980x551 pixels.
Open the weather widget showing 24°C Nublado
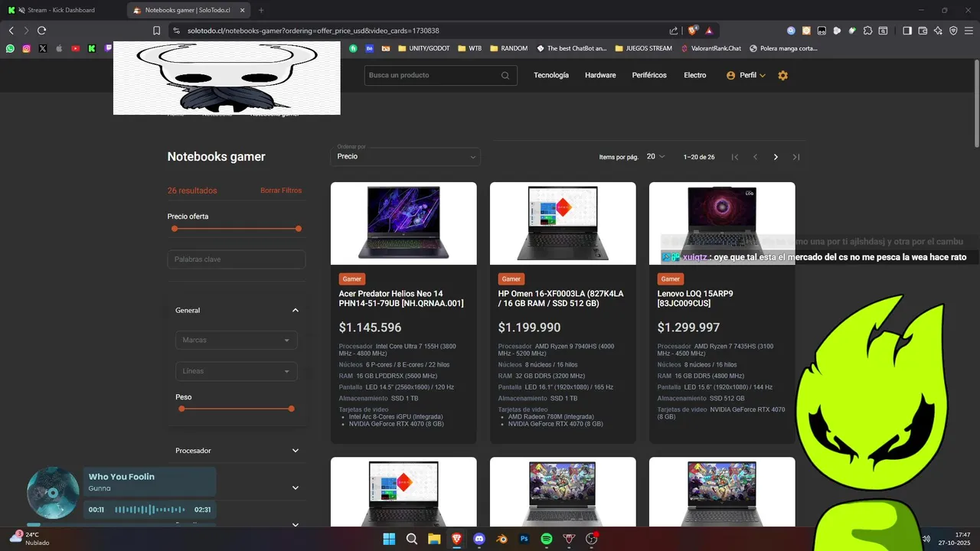click(x=29, y=539)
